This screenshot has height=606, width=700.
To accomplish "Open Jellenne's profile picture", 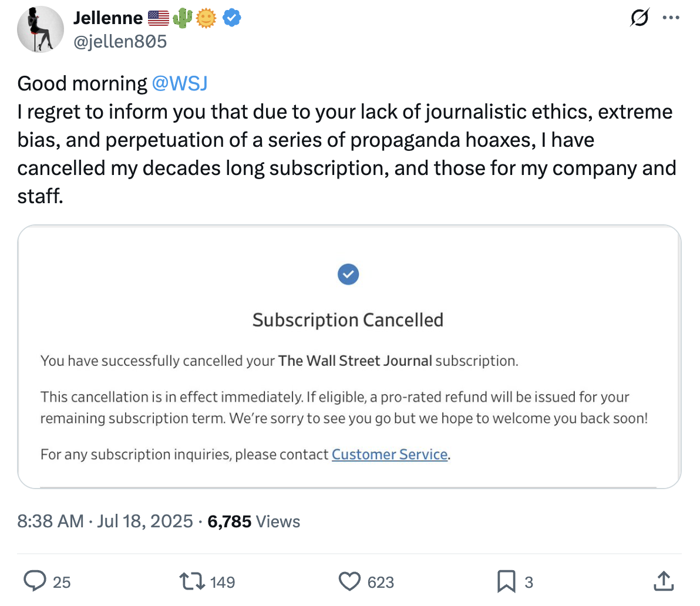I will point(41,29).
